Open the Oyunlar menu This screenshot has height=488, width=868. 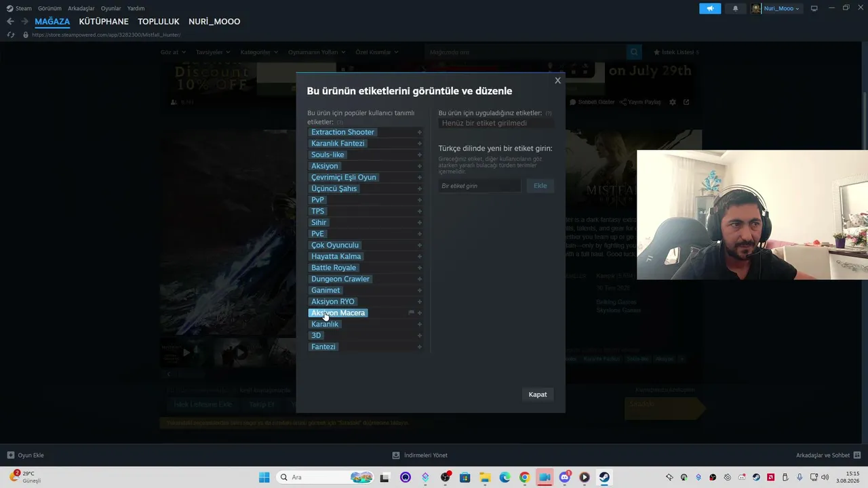coord(111,8)
